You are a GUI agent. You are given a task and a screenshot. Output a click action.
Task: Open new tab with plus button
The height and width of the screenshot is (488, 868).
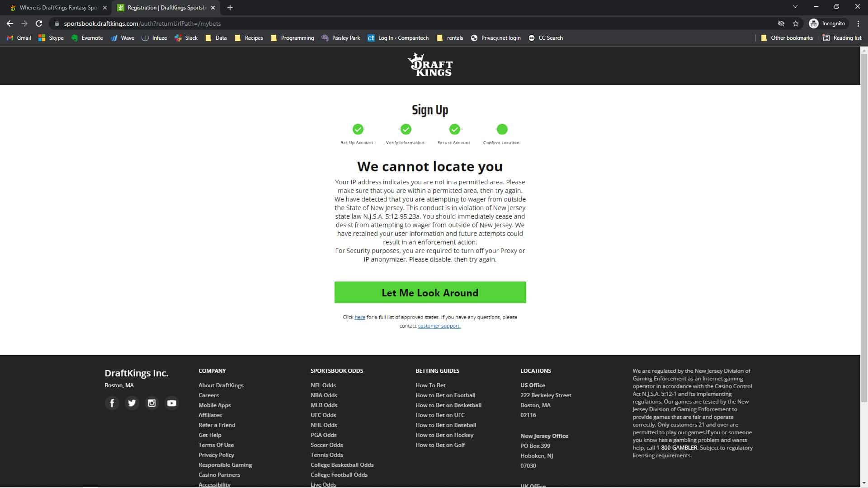click(x=230, y=8)
